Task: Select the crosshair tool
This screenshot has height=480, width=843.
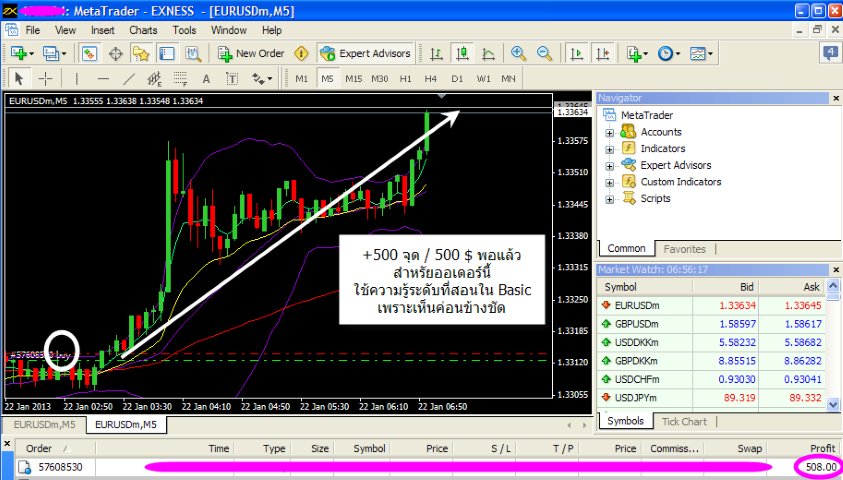Action: [46, 78]
